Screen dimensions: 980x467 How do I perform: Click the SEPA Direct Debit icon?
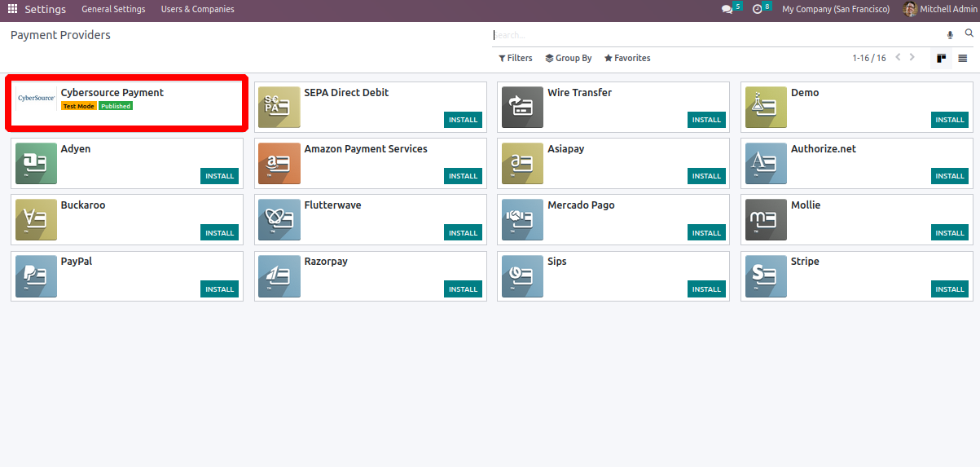click(x=279, y=108)
